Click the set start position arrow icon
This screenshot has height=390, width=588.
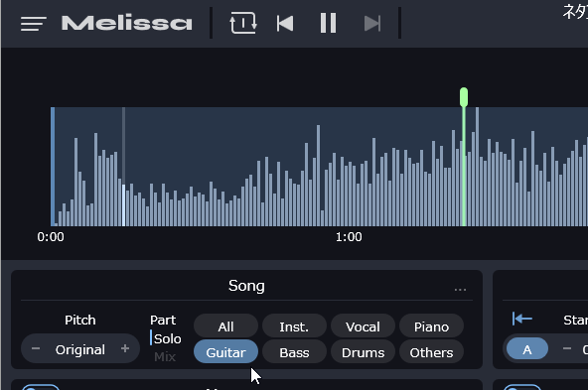522,319
